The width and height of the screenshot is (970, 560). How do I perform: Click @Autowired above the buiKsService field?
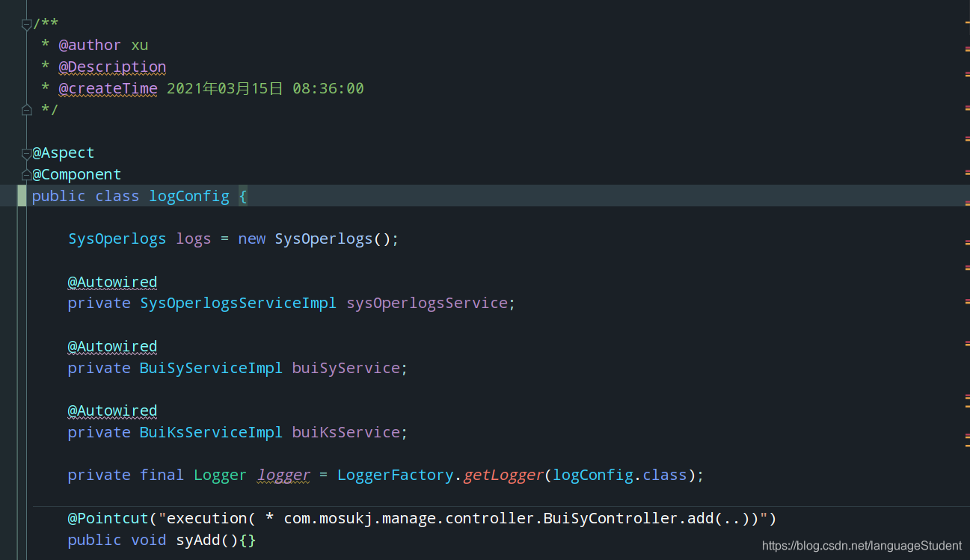(112, 410)
